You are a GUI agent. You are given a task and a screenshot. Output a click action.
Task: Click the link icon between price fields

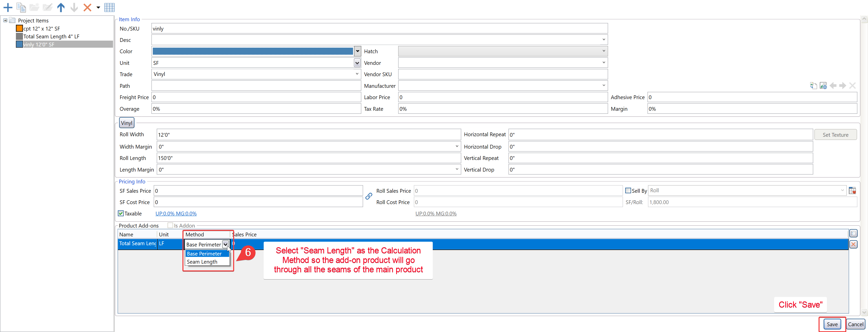tap(369, 196)
